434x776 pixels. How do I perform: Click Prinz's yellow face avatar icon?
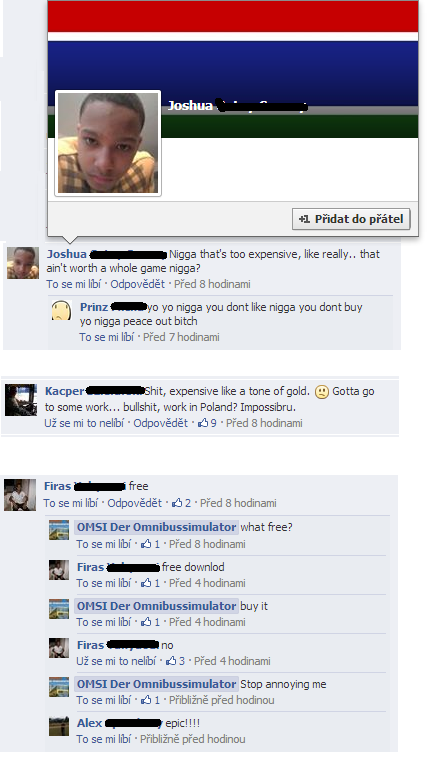coord(61,310)
